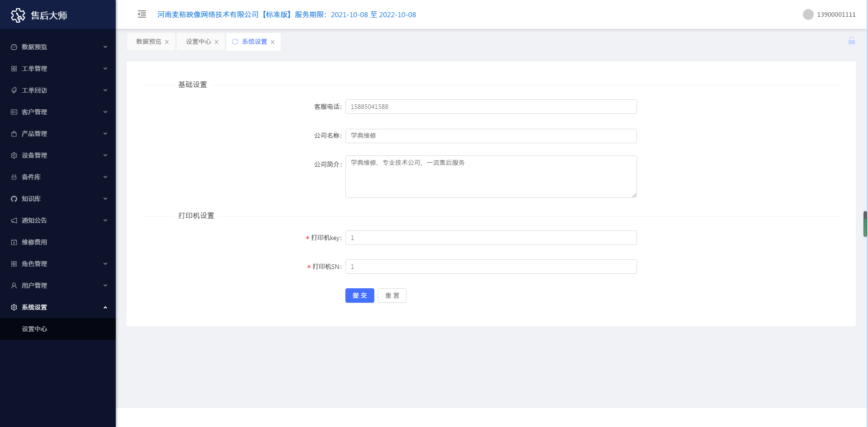
Task: Click the 通知公告 announcement icon
Action: pos(14,220)
